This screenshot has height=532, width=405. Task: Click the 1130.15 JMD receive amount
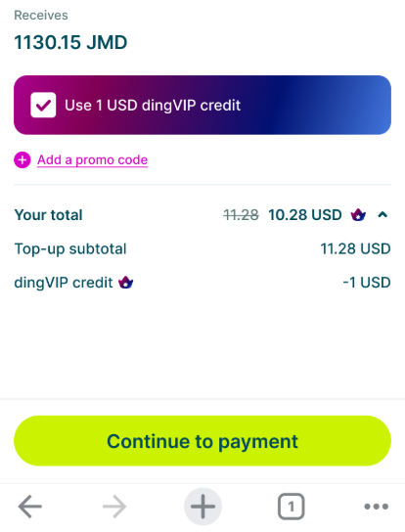[x=70, y=42]
